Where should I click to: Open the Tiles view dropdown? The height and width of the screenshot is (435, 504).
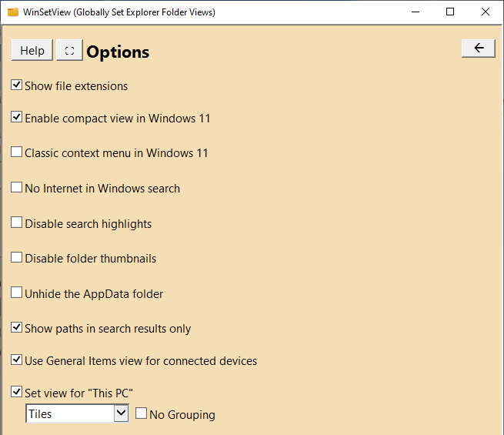click(77, 413)
